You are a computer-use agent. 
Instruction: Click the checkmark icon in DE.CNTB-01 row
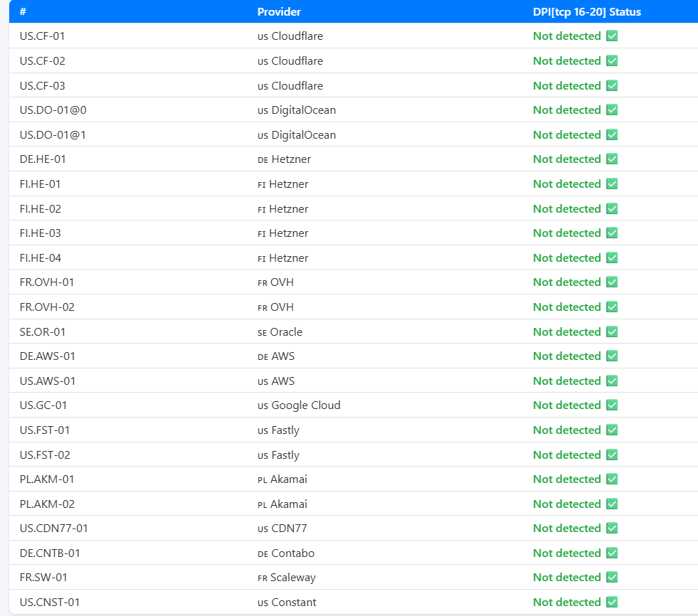pyautogui.click(x=612, y=553)
